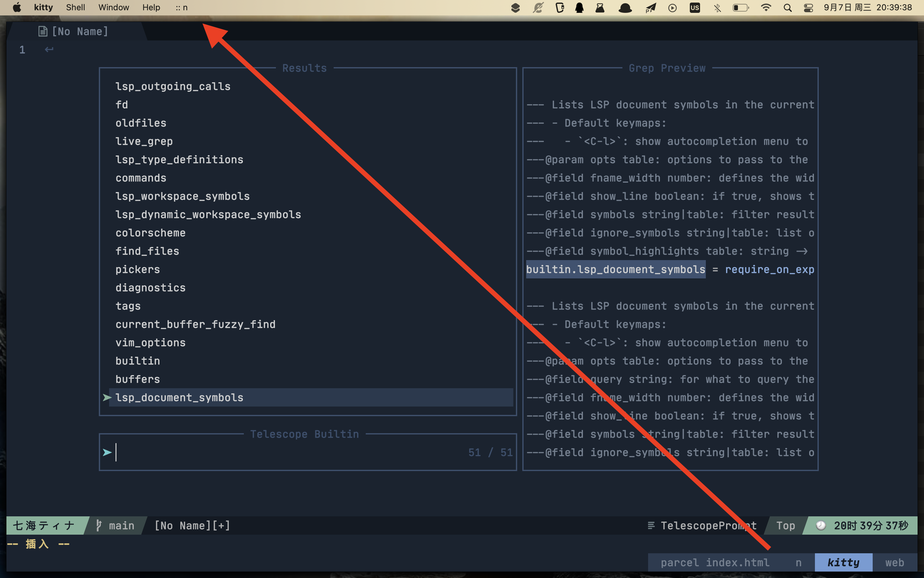Open the kitty application menu
The height and width of the screenshot is (578, 924).
pos(44,8)
